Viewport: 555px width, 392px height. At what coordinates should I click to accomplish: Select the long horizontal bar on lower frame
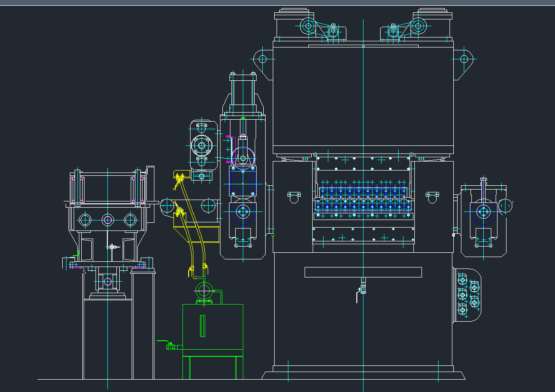[x=363, y=272]
